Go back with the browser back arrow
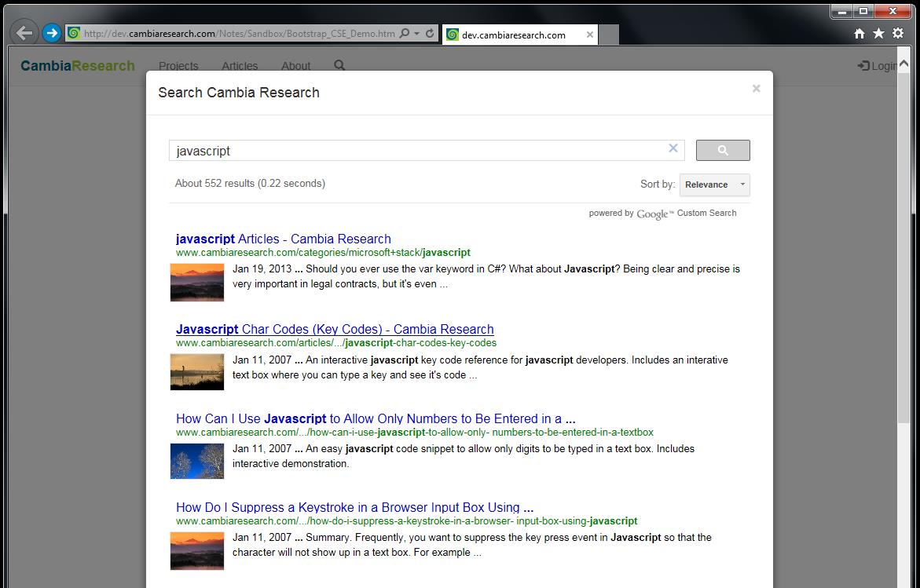Viewport: 920px width, 588px height. click(x=24, y=33)
